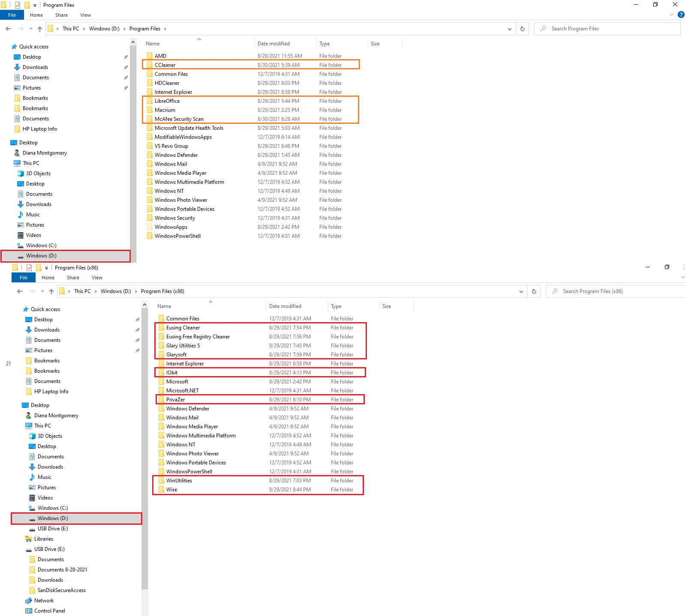
Task: Collapse the ribbon arrow in Program Files window
Action: point(672,15)
